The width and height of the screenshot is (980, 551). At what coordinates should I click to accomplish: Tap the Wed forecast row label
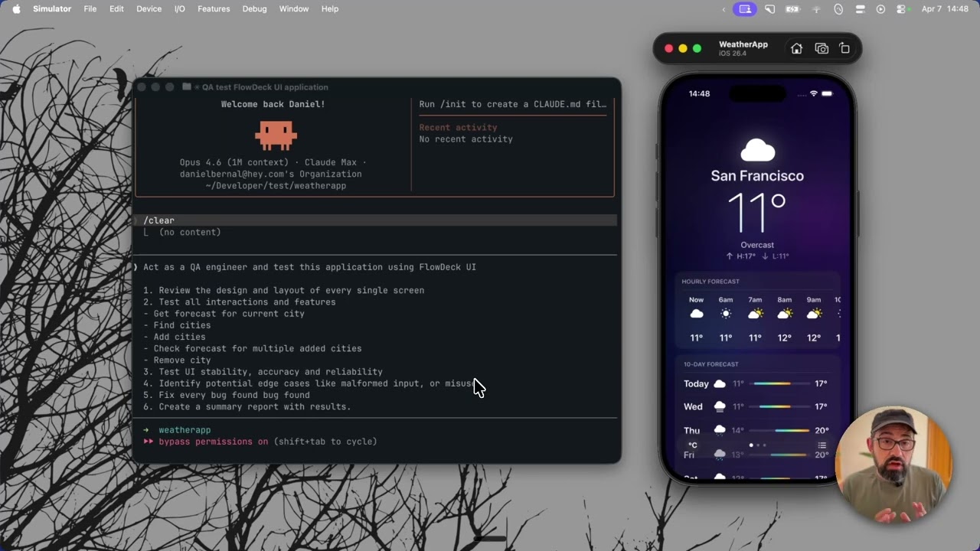tap(693, 407)
